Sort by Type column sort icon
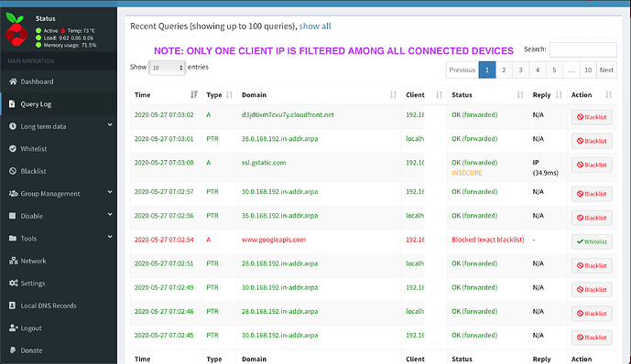 click(229, 95)
